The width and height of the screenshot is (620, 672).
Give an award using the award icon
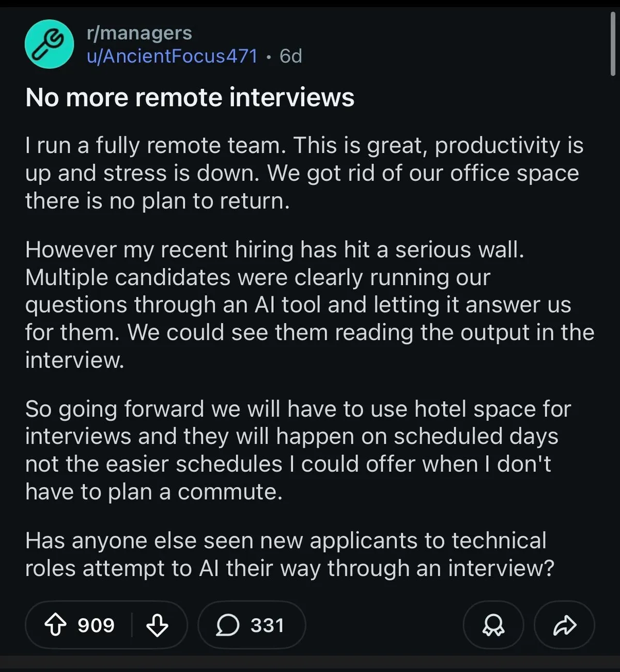(493, 625)
